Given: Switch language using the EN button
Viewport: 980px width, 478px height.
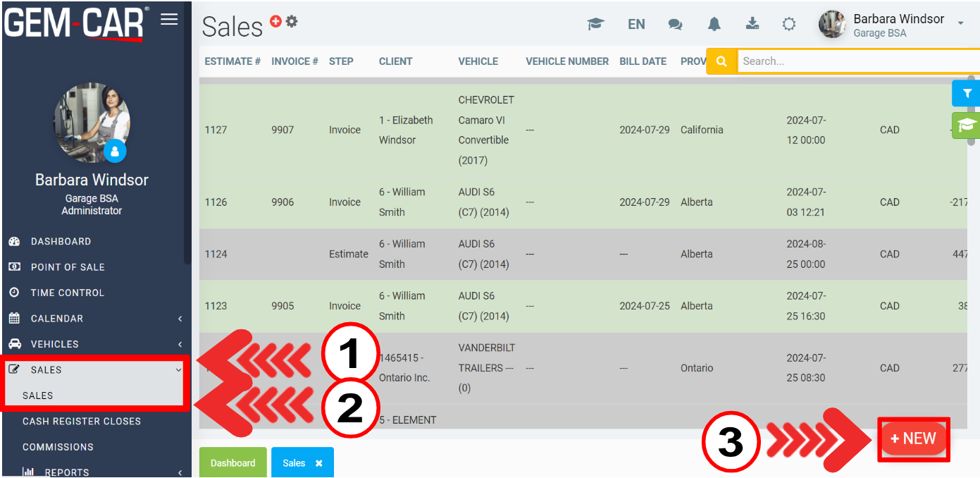Looking at the screenshot, I should pyautogui.click(x=636, y=24).
